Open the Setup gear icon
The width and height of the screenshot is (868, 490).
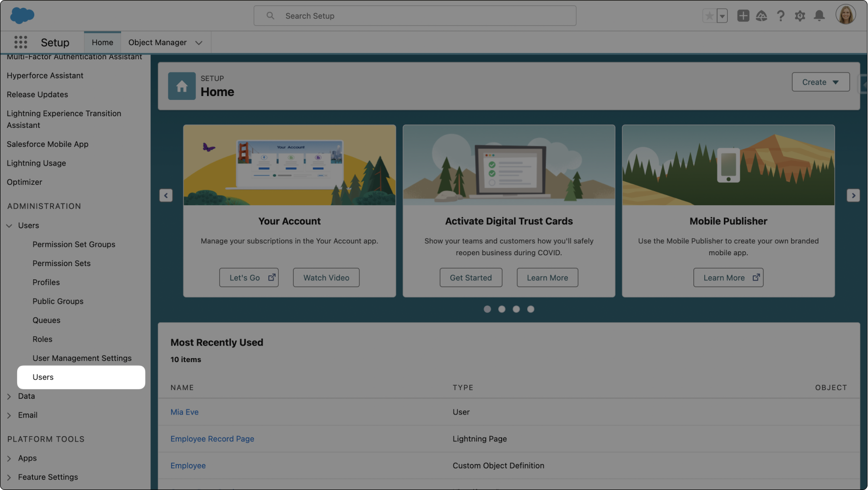pyautogui.click(x=800, y=15)
